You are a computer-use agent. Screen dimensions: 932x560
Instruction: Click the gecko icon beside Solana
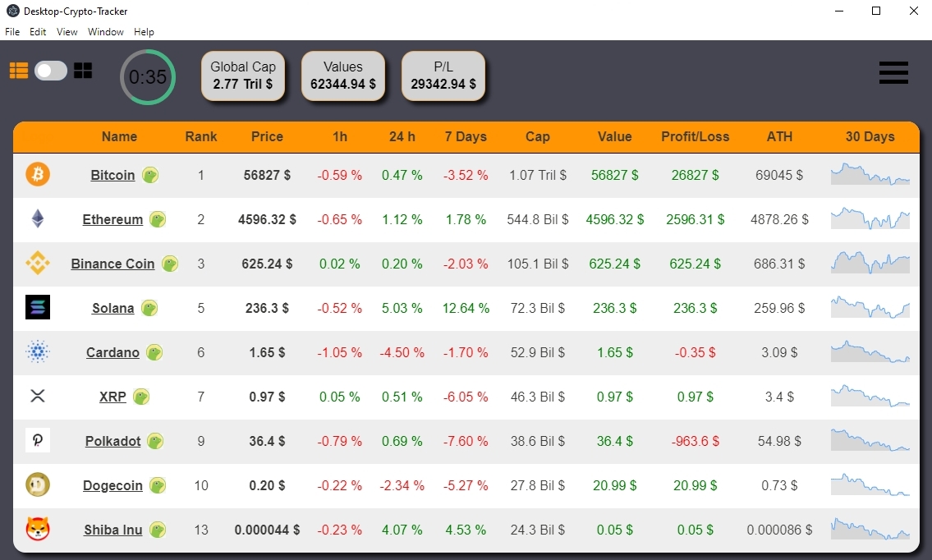149,308
